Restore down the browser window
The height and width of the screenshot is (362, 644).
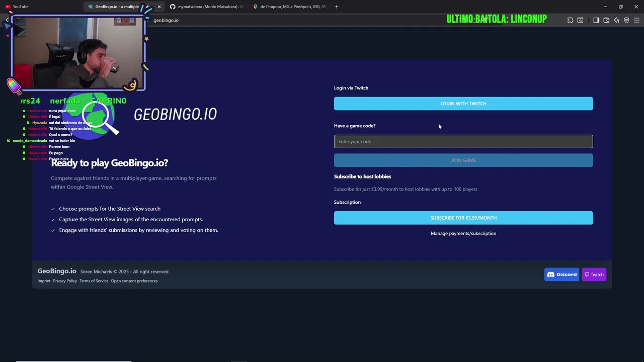click(x=621, y=7)
